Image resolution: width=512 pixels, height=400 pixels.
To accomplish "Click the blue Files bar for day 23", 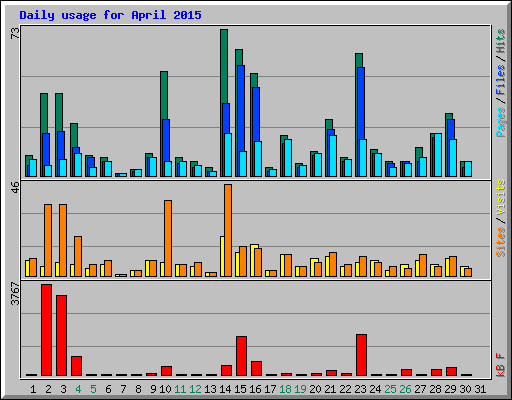I will (x=360, y=103).
